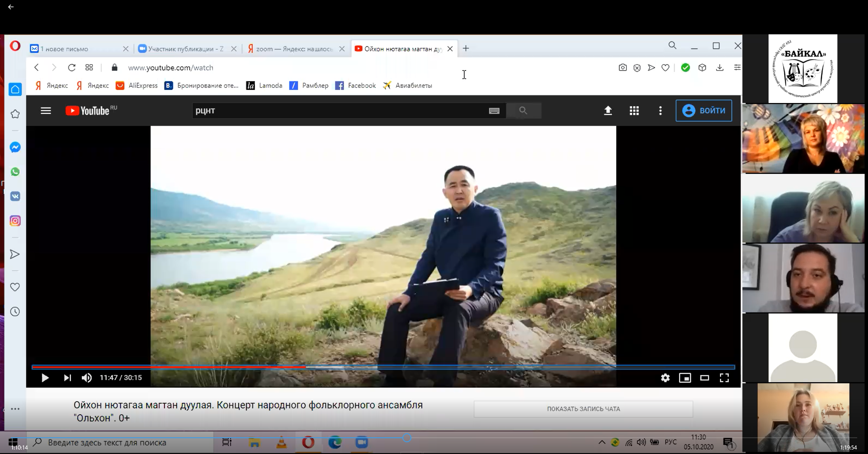Viewport: 868px width, 454px height.
Task: Click the ВОЙТИ sign-in button
Action: pos(703,111)
